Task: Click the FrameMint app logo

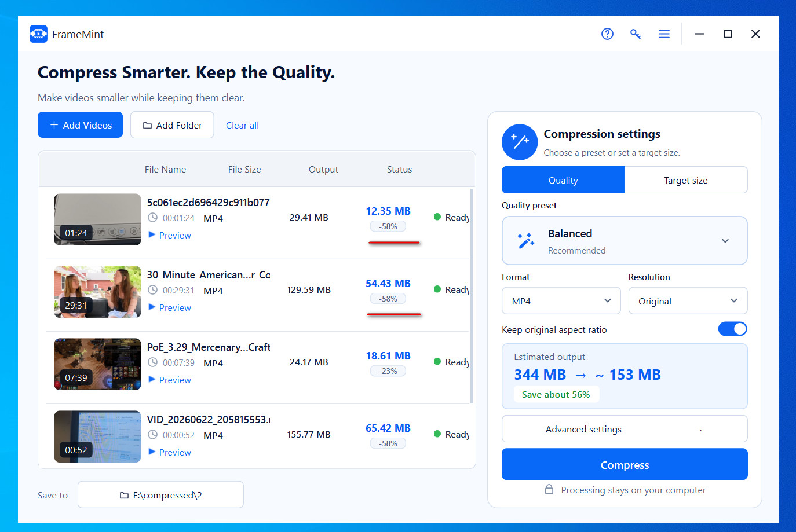Action: 38,34
